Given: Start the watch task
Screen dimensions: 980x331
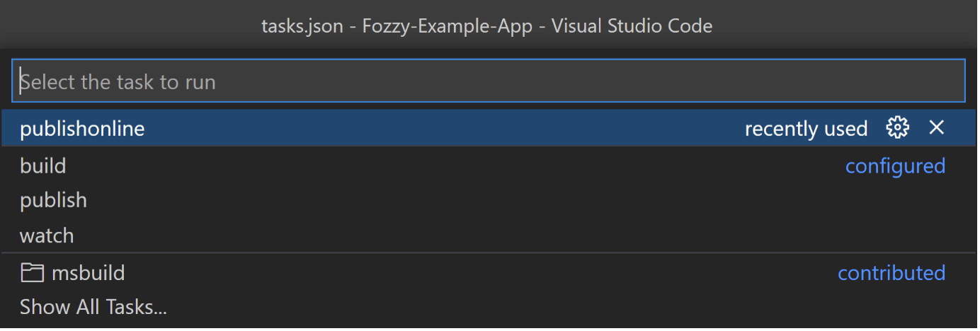Looking at the screenshot, I should pos(489,235).
